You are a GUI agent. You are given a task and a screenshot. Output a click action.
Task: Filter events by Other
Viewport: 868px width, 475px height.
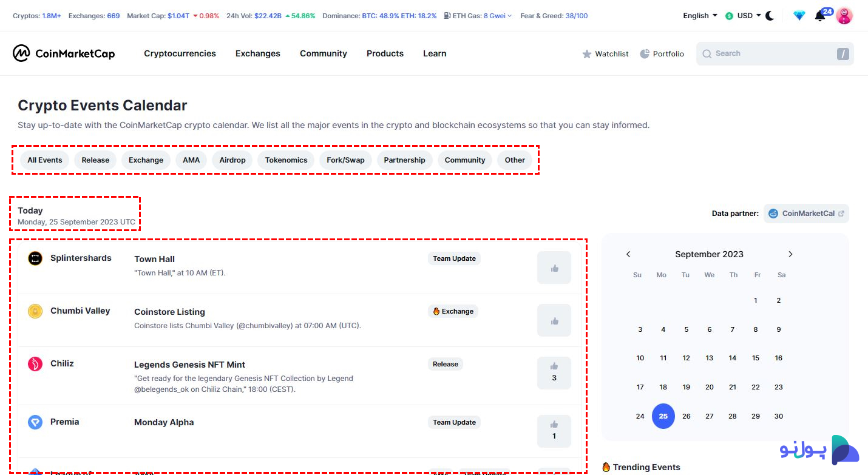coord(515,160)
